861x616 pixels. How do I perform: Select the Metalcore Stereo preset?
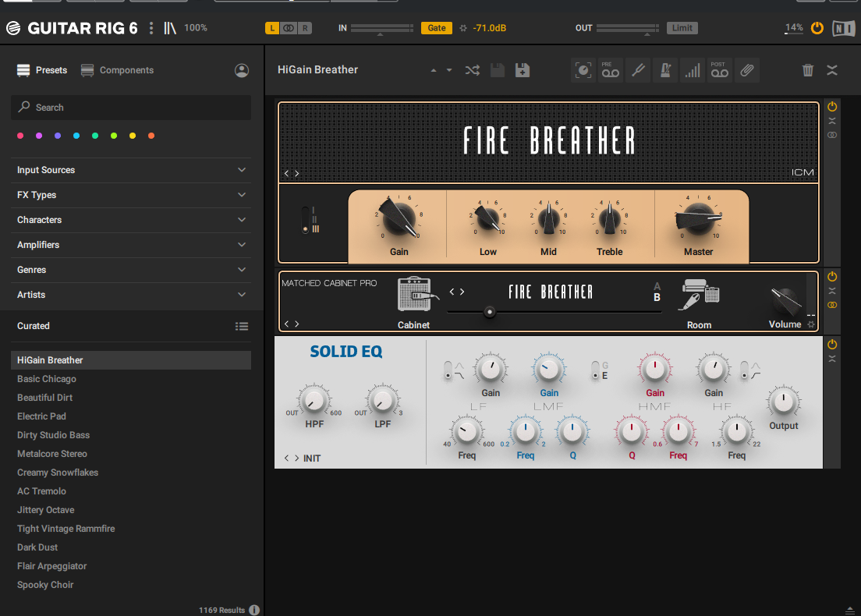pyautogui.click(x=131, y=454)
